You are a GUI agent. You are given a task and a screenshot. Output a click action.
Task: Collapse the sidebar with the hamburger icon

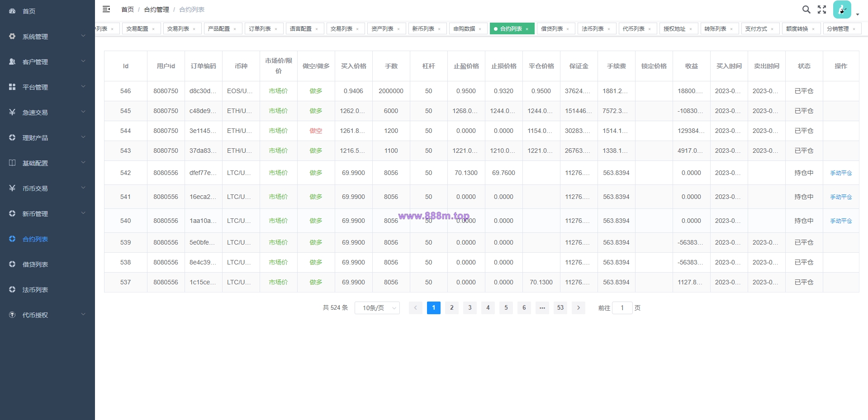coord(106,9)
